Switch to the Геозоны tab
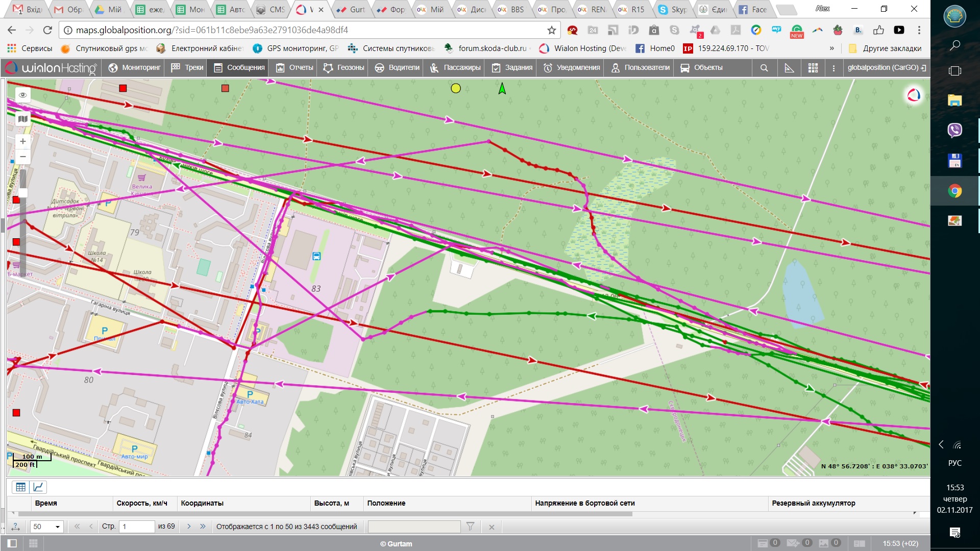This screenshot has width=980, height=551. [344, 68]
